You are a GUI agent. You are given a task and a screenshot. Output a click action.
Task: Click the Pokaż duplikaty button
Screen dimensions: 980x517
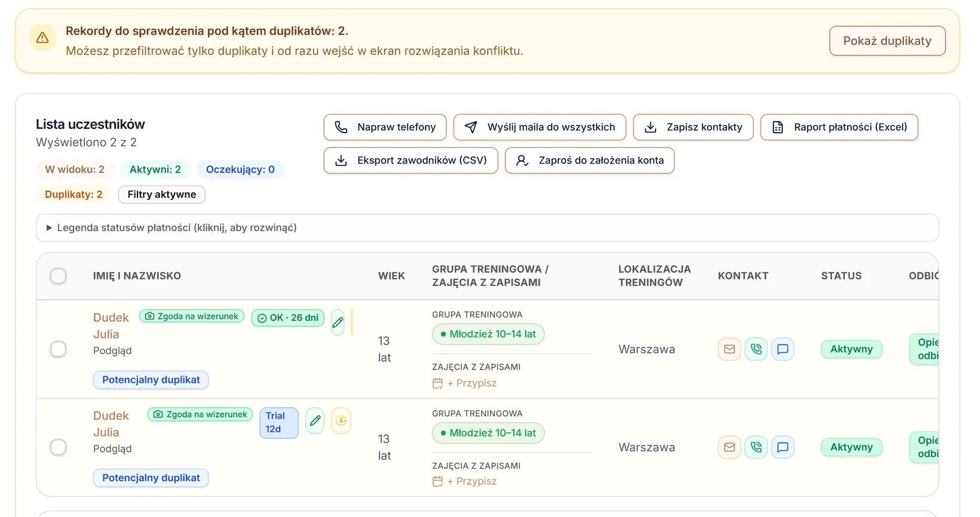[887, 41]
